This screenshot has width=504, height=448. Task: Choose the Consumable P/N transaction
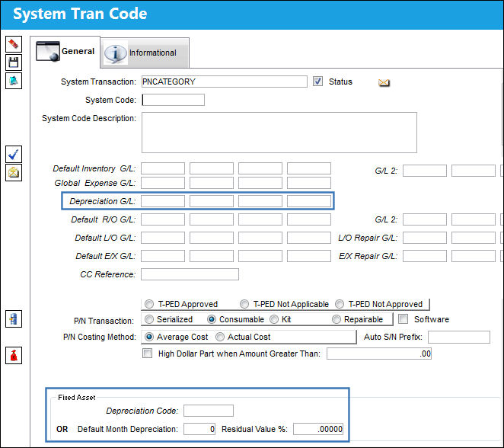point(212,319)
